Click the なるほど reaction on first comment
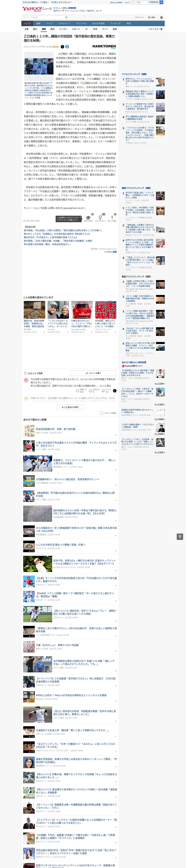The image size is (186, 868). [x=94, y=391]
